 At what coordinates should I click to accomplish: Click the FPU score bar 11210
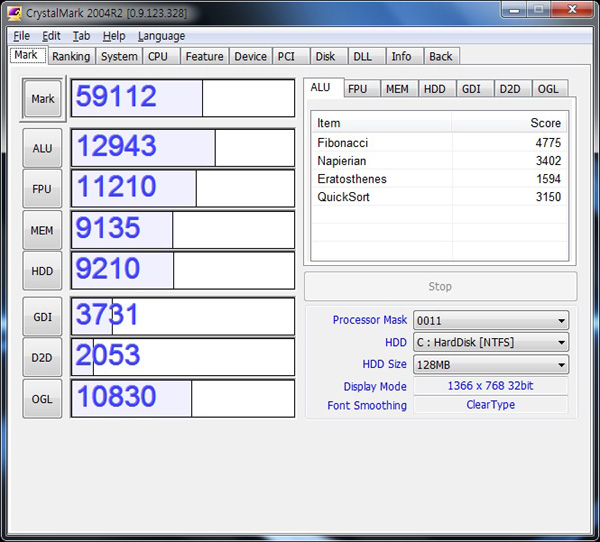click(183, 188)
